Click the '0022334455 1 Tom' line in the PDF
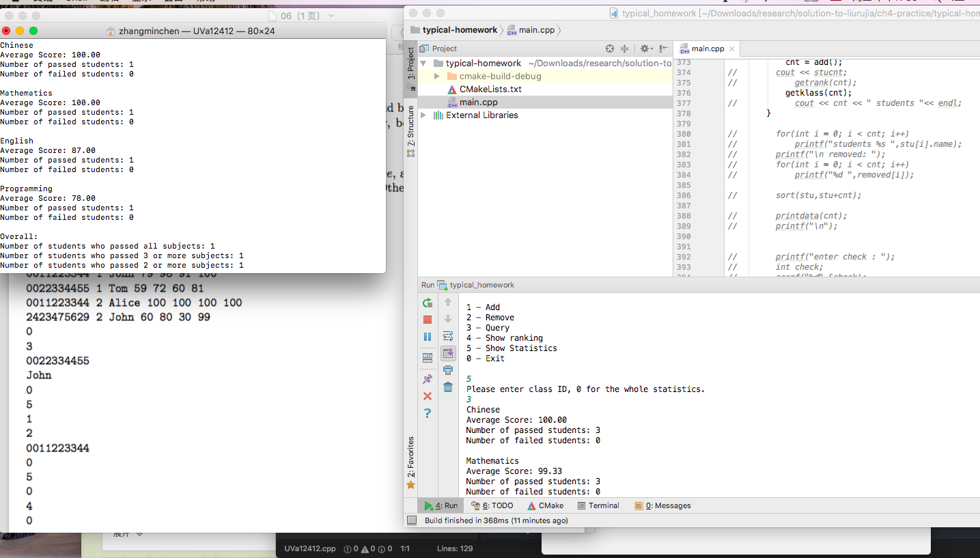 coord(115,288)
